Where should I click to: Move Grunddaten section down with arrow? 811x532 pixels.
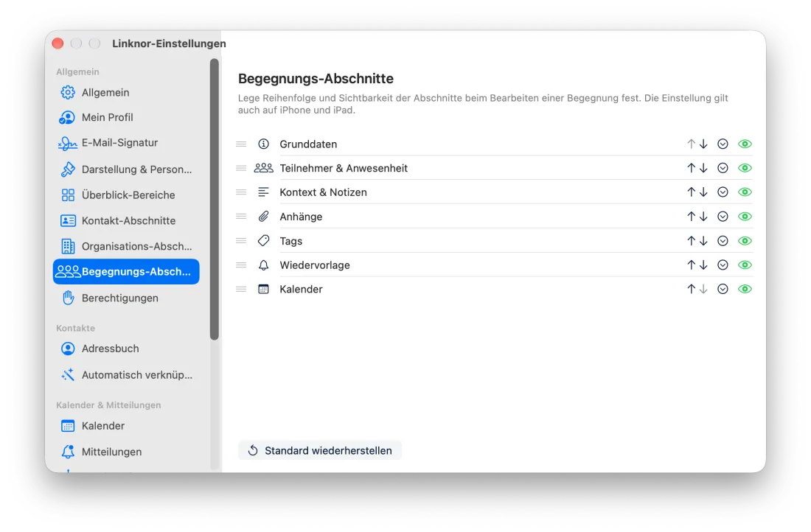(703, 144)
